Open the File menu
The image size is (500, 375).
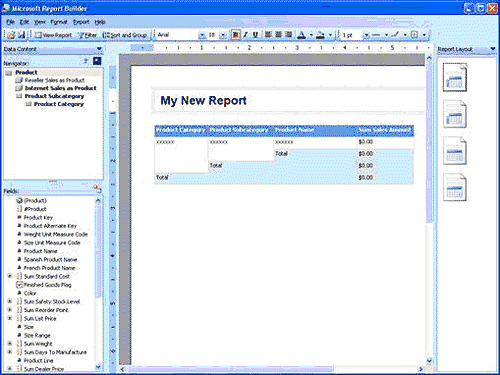(x=10, y=22)
